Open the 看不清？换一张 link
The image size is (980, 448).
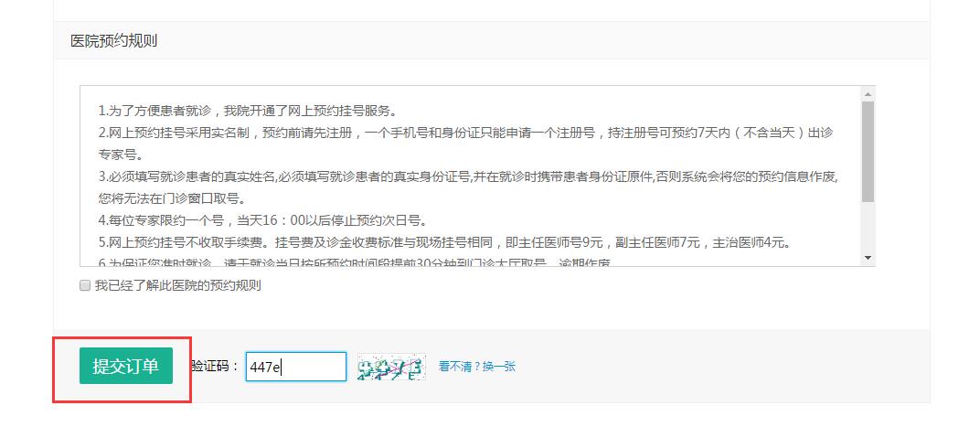(477, 367)
